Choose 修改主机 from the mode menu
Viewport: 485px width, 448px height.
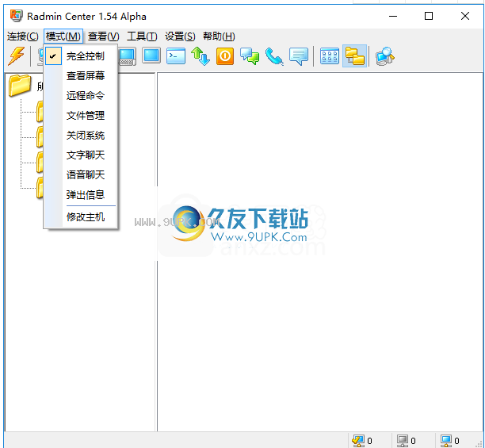click(80, 217)
